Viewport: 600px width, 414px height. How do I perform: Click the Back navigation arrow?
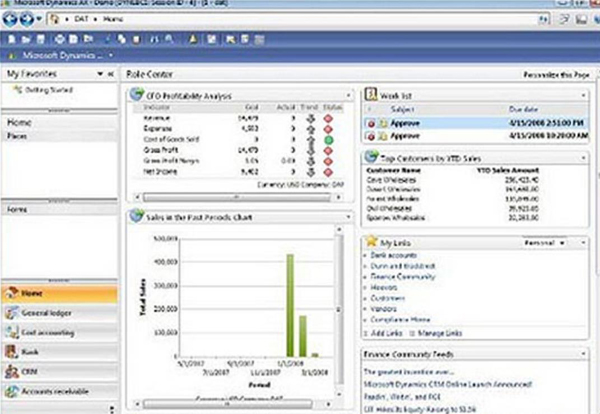click(10, 19)
